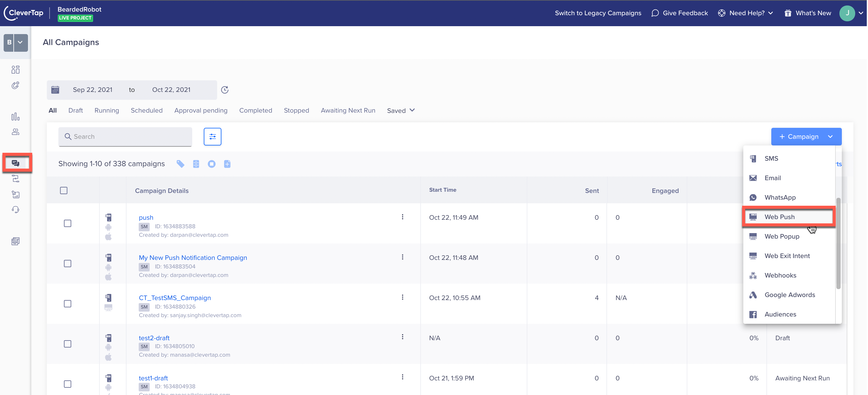
Task: Choose Web Popup from campaign menu
Action: [781, 236]
